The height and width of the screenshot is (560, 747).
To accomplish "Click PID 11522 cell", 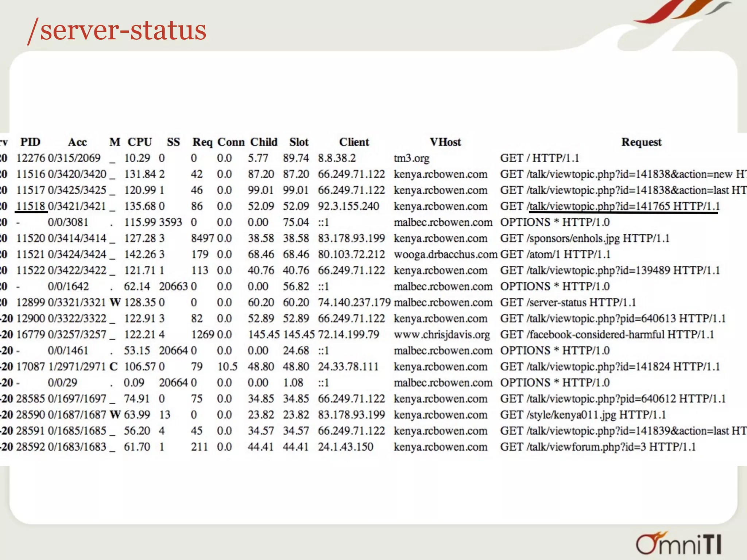I will [x=31, y=270].
